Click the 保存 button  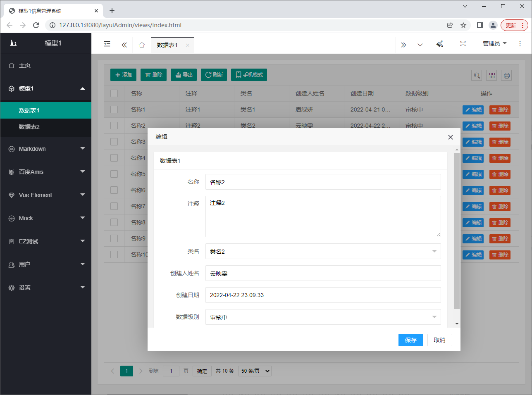410,340
